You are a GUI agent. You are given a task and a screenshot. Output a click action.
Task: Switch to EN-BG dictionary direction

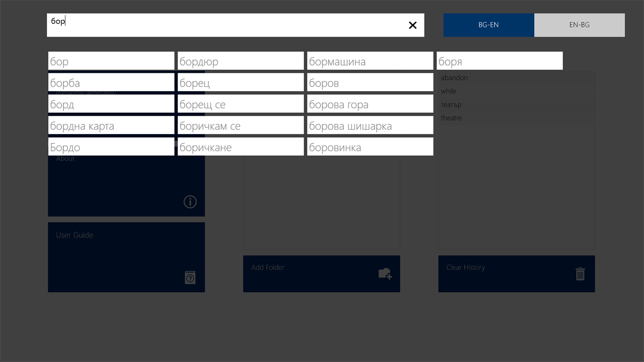(x=580, y=25)
